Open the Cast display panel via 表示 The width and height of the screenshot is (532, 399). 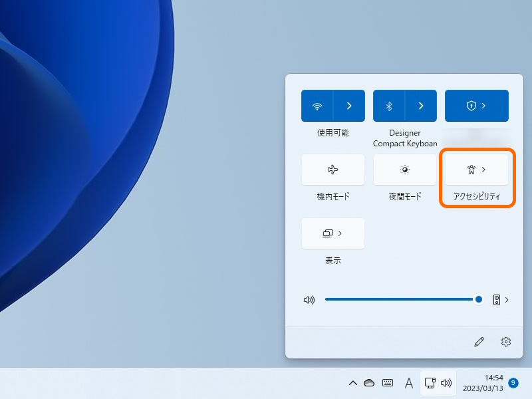(x=333, y=233)
